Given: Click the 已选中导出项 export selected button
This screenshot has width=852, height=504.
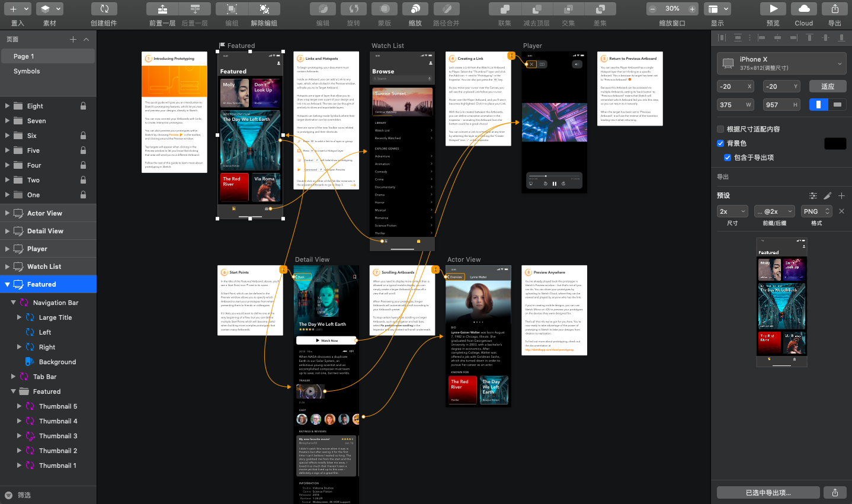Looking at the screenshot, I should 768,493.
